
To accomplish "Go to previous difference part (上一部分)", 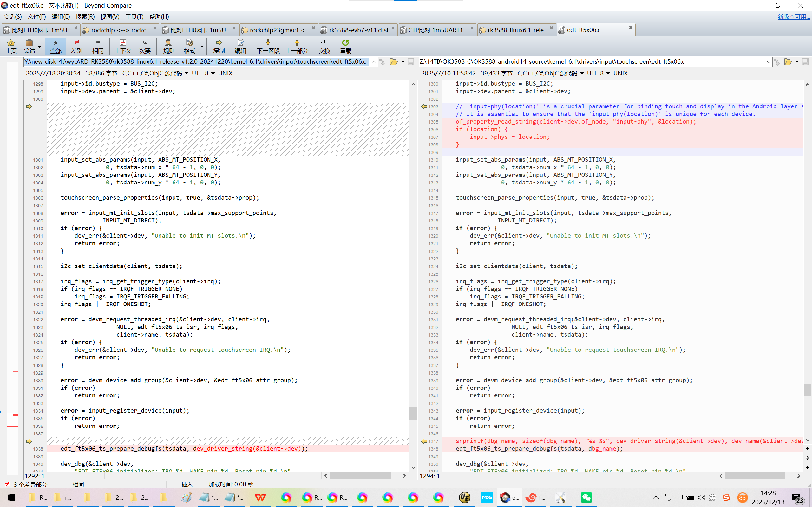I will (297, 46).
